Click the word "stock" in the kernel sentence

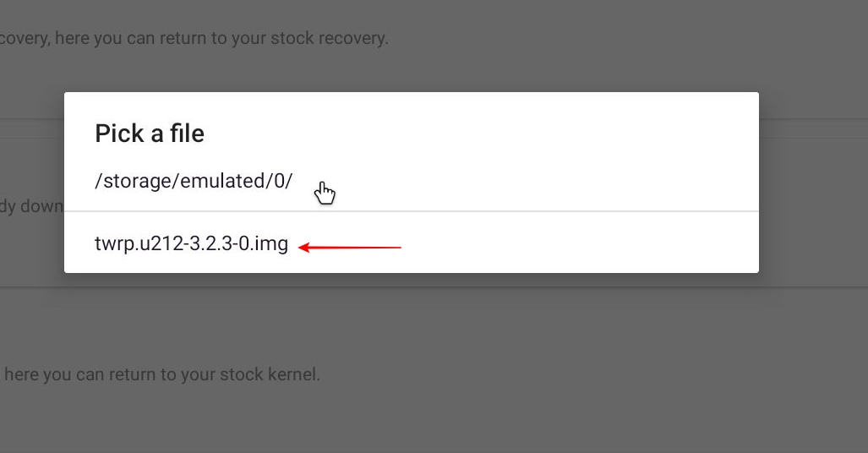242,374
